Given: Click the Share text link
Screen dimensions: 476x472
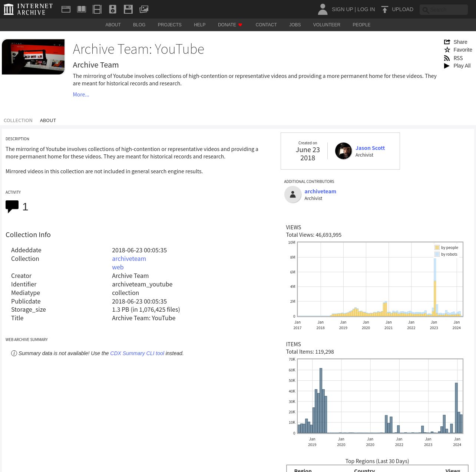Looking at the screenshot, I should 460,42.
